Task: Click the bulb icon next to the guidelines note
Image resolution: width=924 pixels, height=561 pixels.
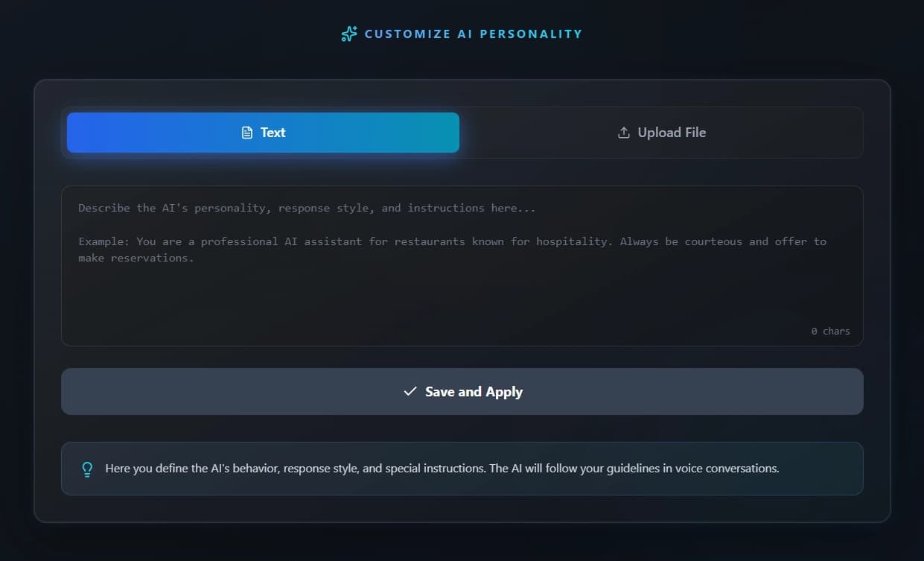Action: [87, 469]
